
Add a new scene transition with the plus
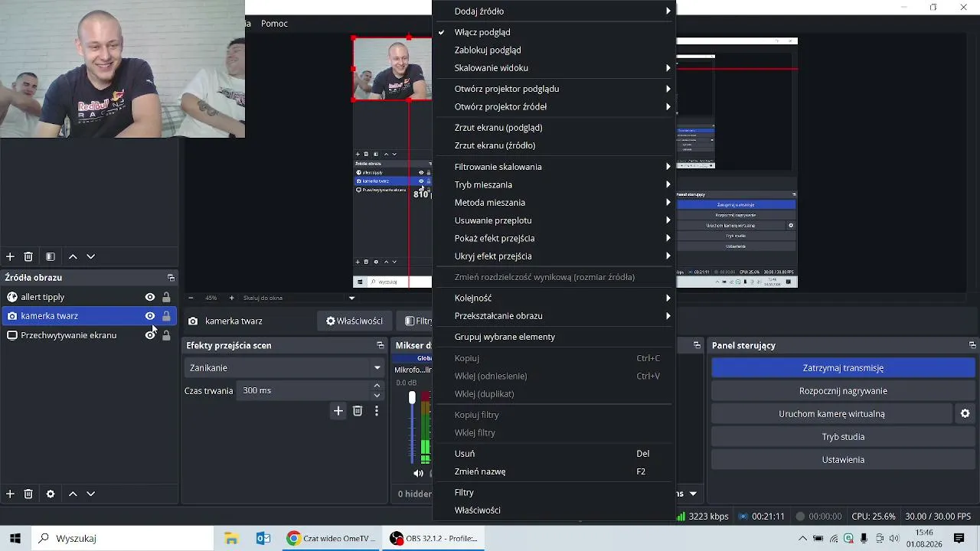coord(338,411)
